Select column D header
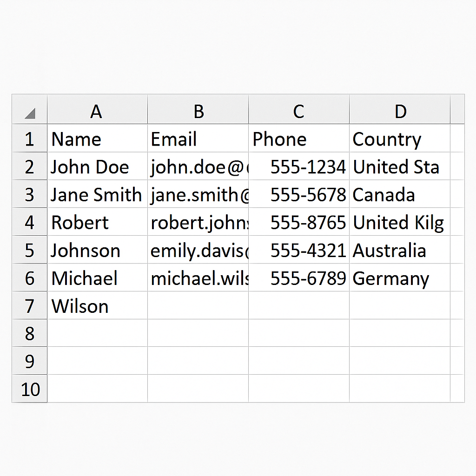The height and width of the screenshot is (476, 476). [399, 110]
